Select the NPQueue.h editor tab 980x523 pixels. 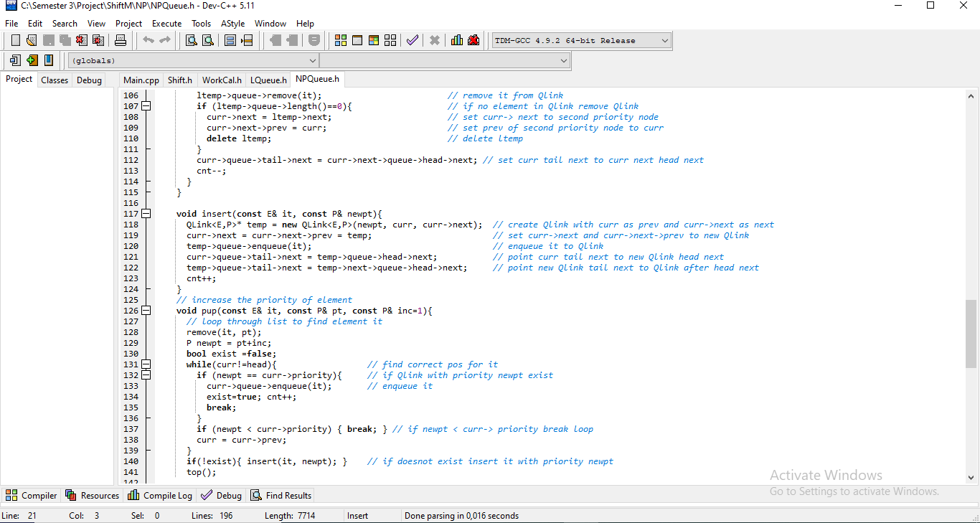tap(317, 79)
